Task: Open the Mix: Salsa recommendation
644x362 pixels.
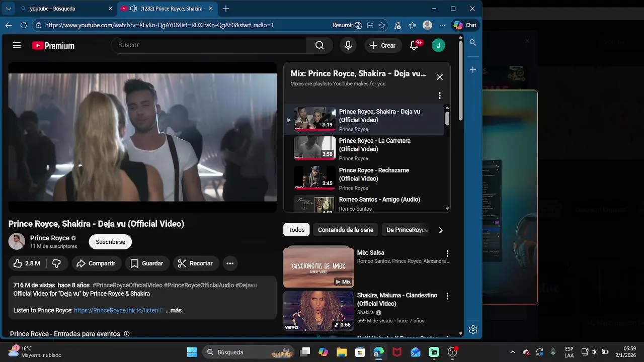Action: click(318, 266)
